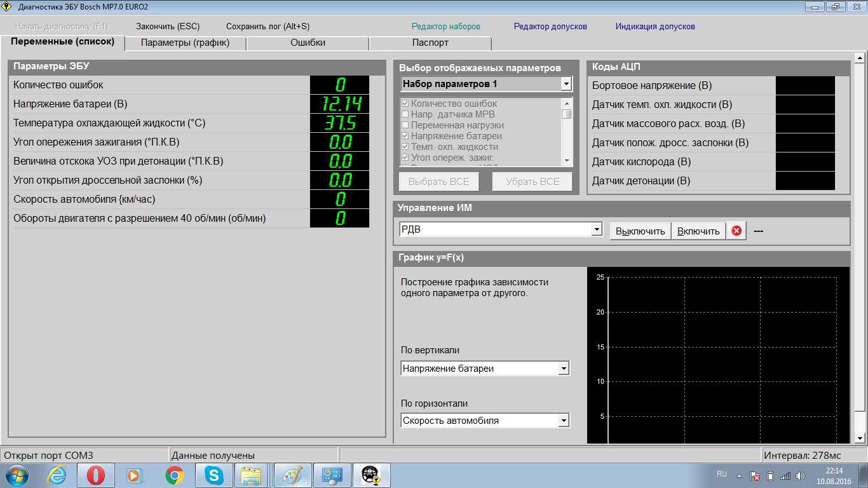Viewport: 868px width, 488px height.
Task: Open Skype from the taskbar
Action: click(214, 475)
